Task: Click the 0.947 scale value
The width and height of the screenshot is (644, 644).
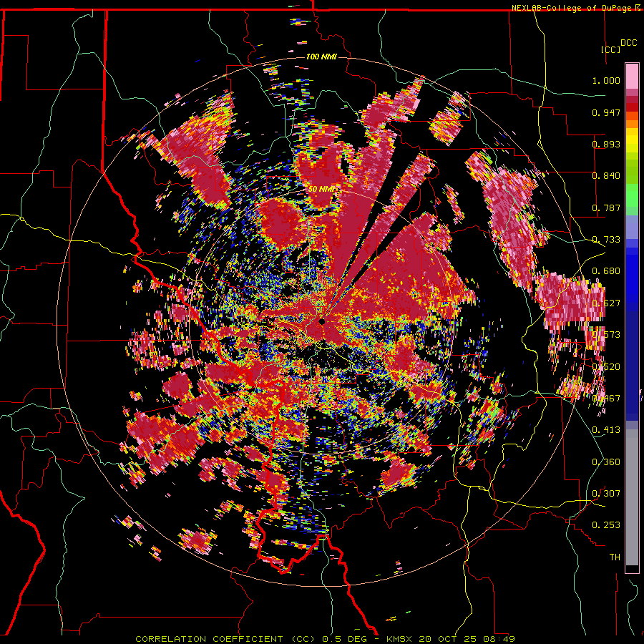Action: (x=606, y=112)
